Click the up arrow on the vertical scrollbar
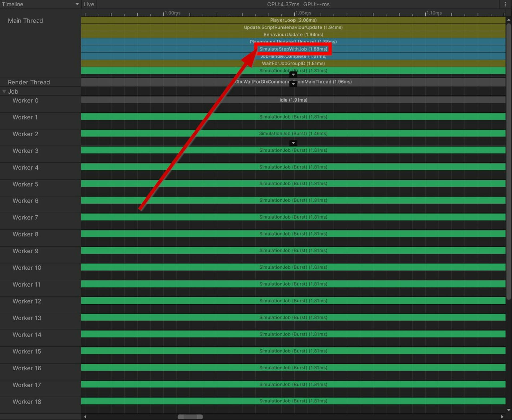Screen dimensions: 512x420 tap(509, 19)
